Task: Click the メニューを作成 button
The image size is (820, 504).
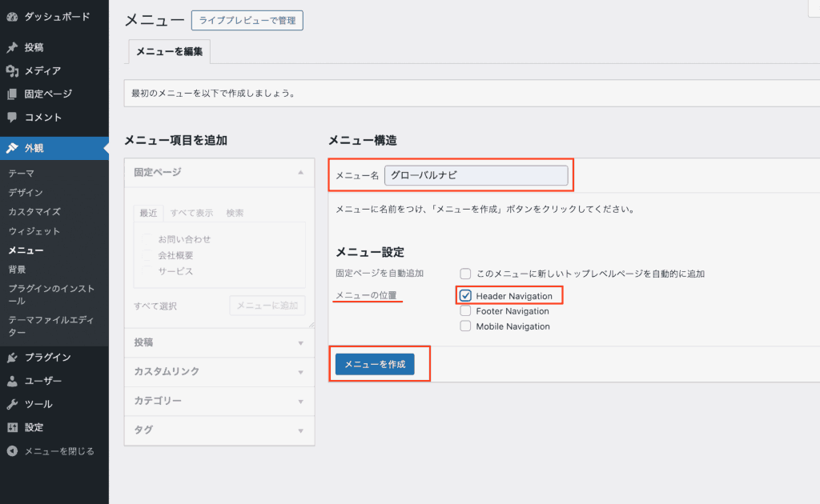Action: (375, 364)
